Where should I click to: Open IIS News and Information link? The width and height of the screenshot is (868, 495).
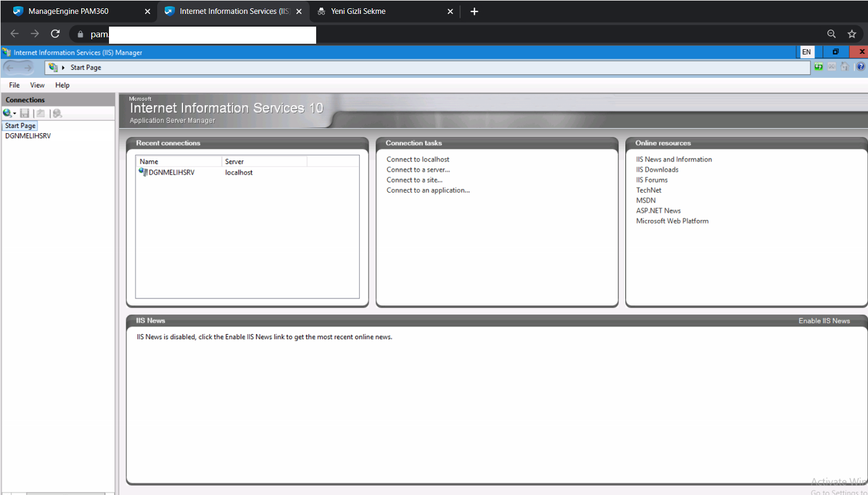click(x=674, y=159)
